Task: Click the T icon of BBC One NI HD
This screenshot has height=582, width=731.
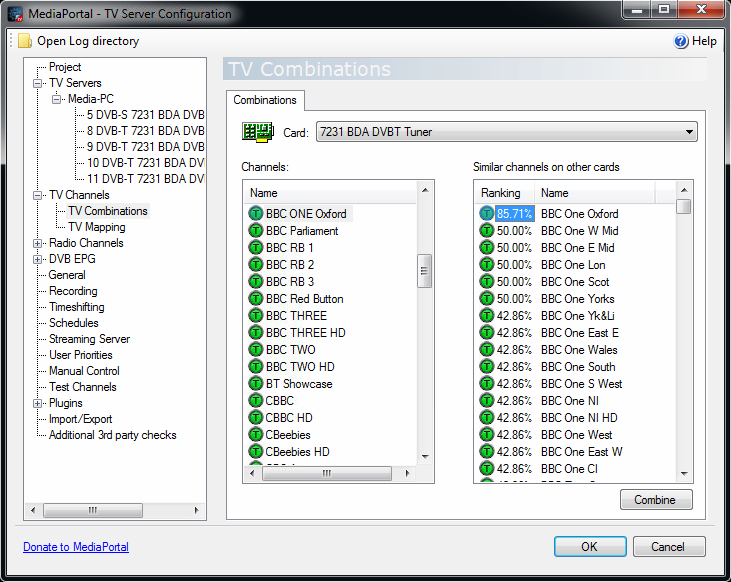Action: (x=486, y=418)
